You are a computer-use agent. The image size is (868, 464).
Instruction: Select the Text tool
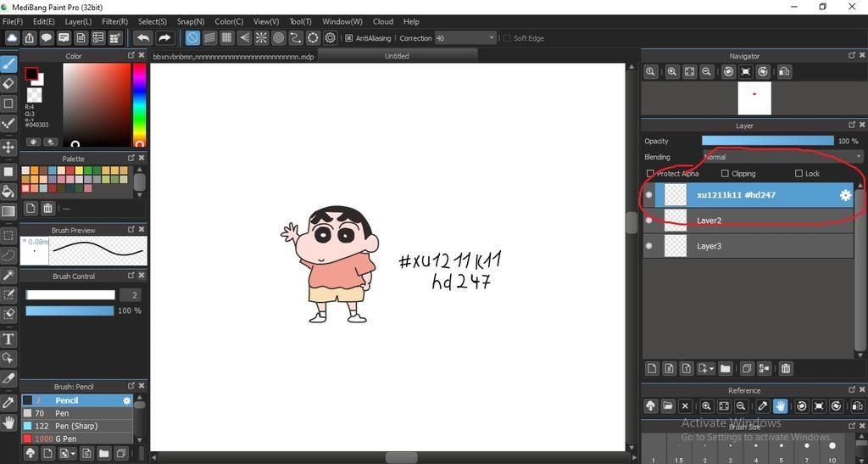point(8,338)
